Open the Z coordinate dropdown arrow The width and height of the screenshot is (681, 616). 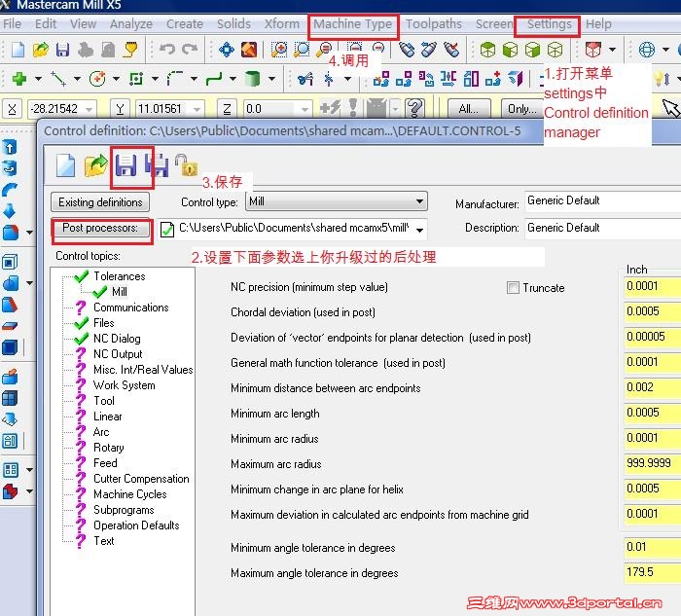coord(305,109)
